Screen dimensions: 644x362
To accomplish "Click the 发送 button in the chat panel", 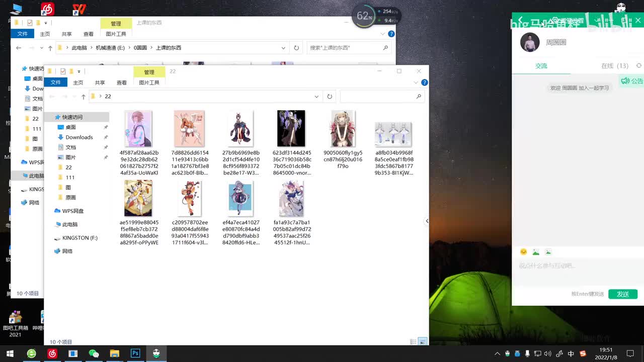I will coord(623,294).
